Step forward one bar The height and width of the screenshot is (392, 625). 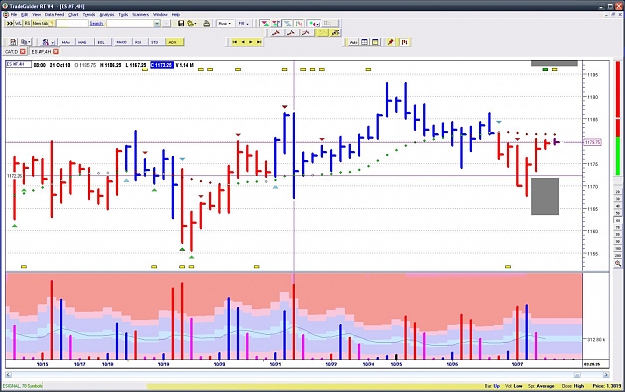click(251, 42)
